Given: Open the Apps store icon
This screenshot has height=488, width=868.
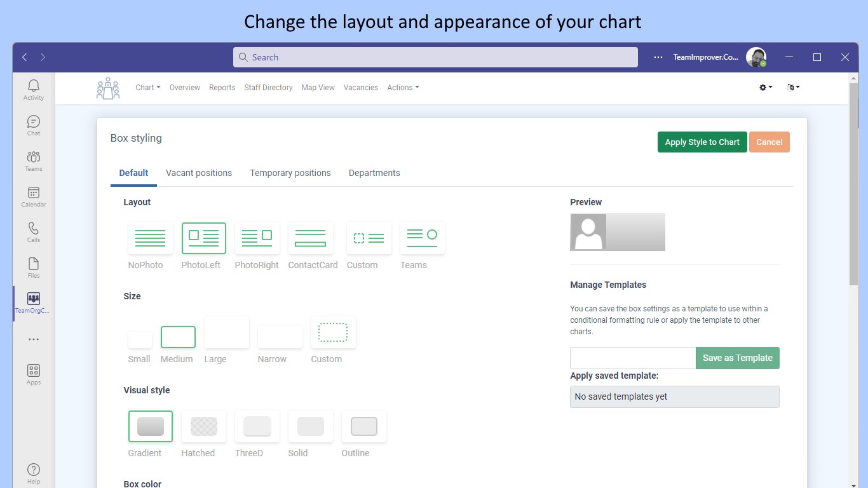Looking at the screenshot, I should (x=34, y=374).
